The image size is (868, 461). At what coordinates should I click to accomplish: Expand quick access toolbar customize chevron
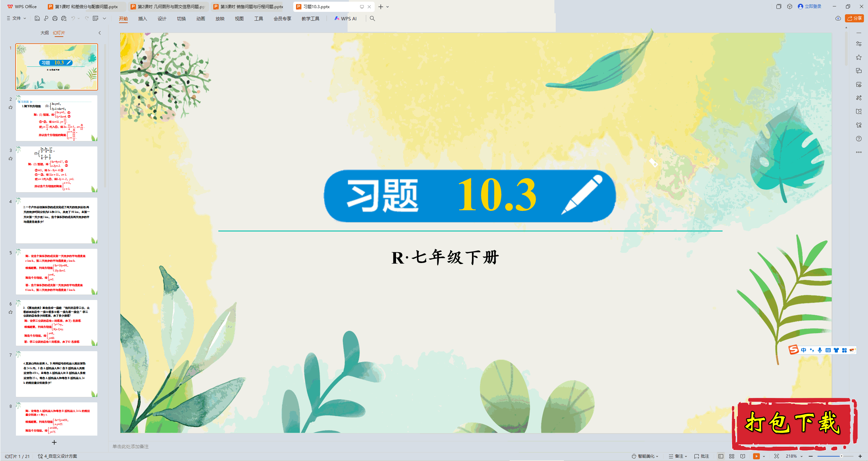(x=104, y=18)
